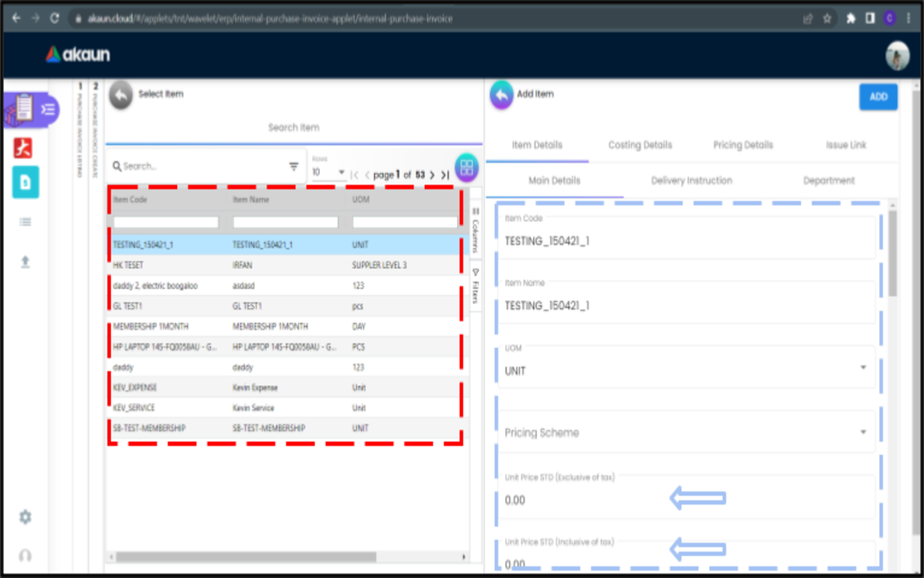Click the table's horizontal scrollbar
Image resolution: width=924 pixels, height=578 pixels.
[x=245, y=557]
